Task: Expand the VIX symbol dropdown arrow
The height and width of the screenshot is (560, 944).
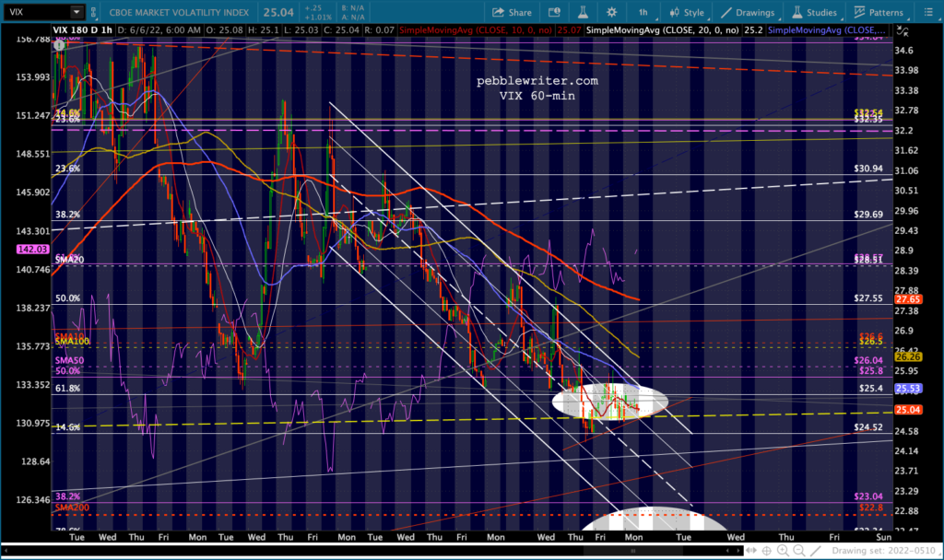Action: [77, 12]
